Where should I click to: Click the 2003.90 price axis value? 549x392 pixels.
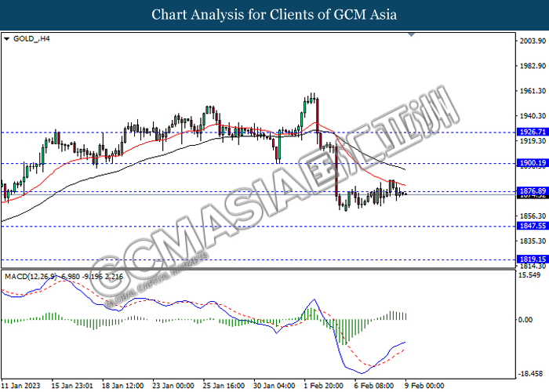533,41
